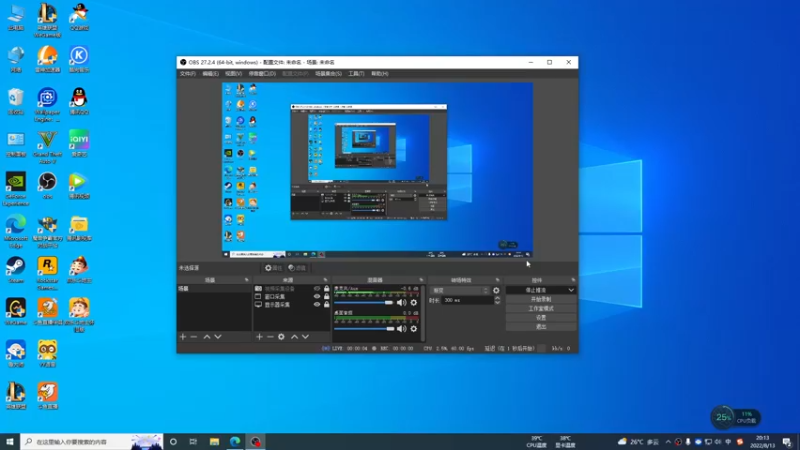Screen dimensions: 800x450
Task: Open the 编辑(E) menu
Action: point(210,74)
